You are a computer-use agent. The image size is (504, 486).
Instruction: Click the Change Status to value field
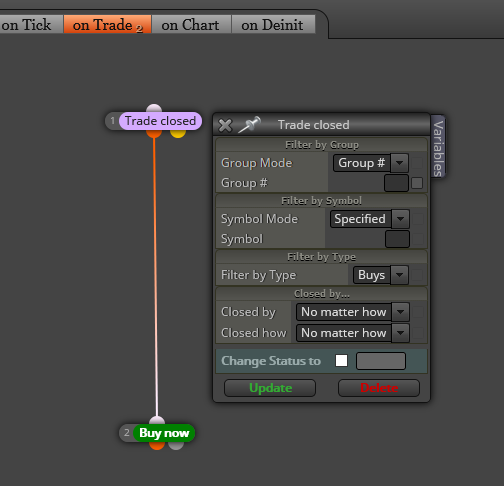381,361
